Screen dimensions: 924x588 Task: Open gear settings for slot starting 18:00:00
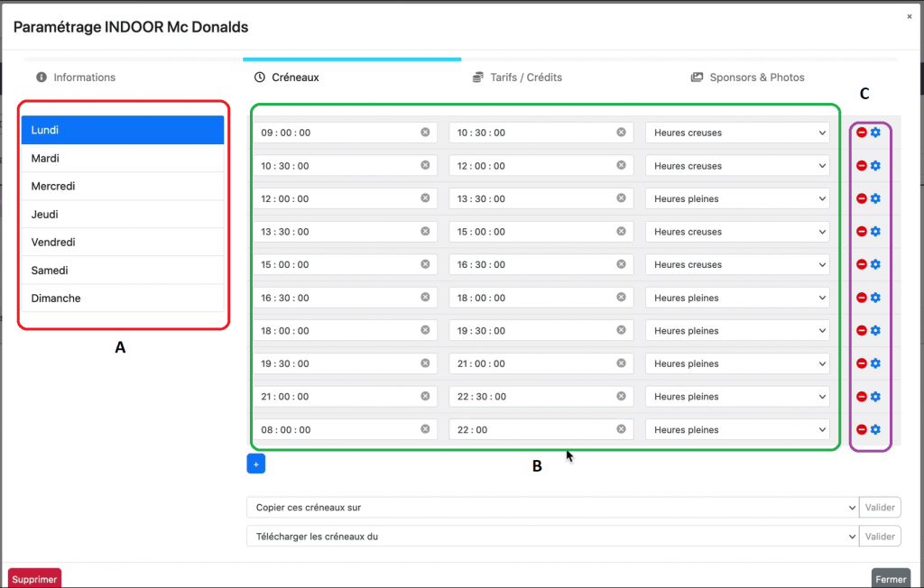[875, 331]
